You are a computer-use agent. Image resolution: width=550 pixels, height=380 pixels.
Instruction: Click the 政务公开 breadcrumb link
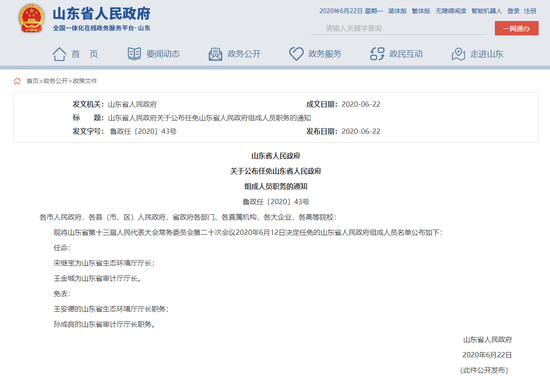(55, 81)
